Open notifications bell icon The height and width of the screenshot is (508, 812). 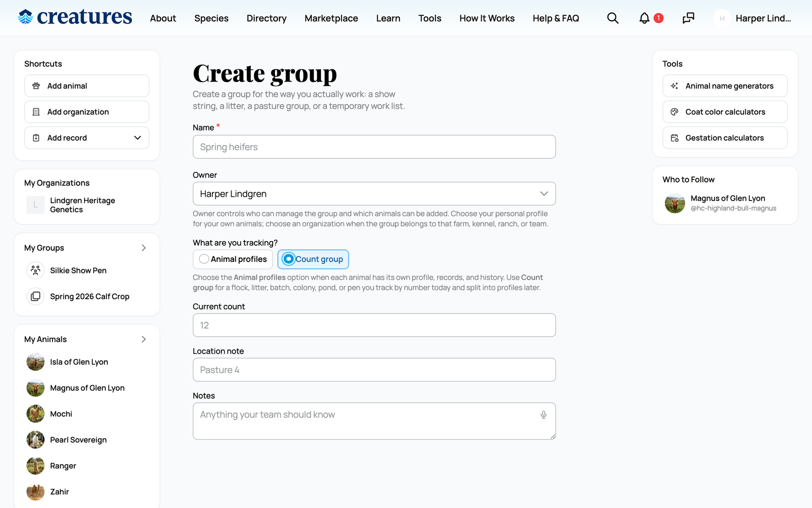[644, 18]
